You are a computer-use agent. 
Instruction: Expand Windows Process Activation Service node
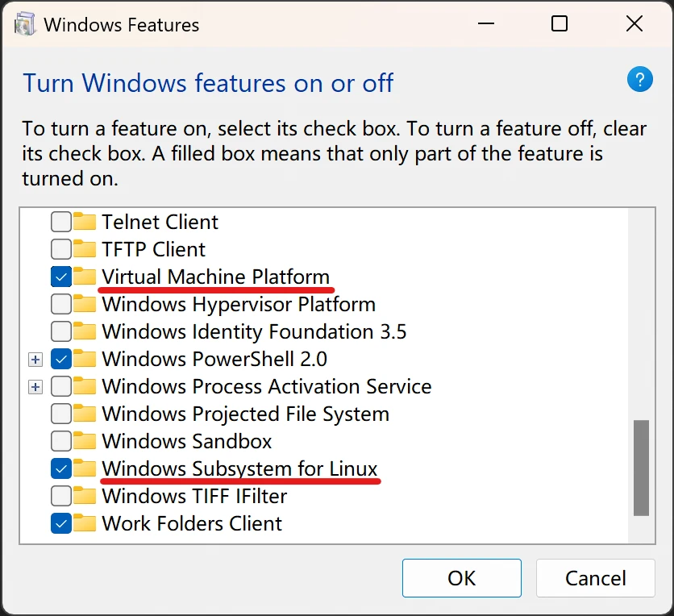click(35, 386)
